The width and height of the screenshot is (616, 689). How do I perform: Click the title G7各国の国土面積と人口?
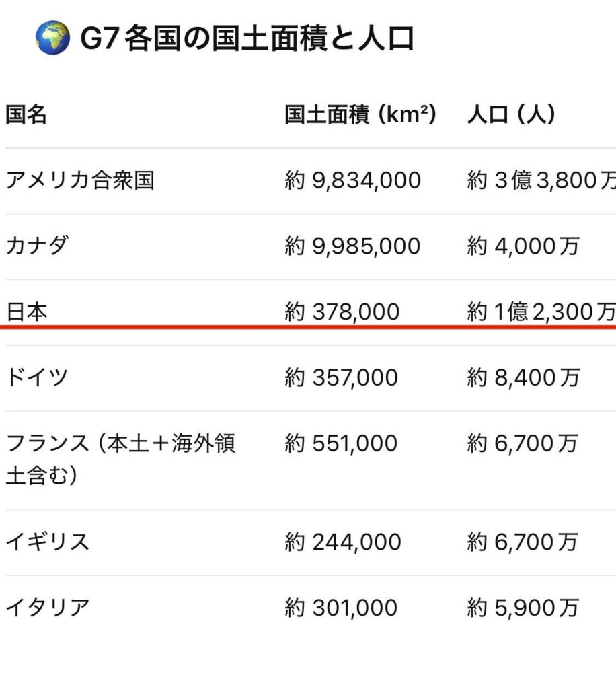coord(247,39)
